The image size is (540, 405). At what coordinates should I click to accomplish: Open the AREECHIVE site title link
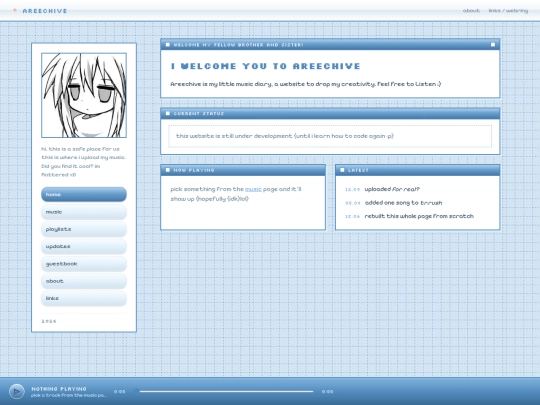tap(45, 11)
